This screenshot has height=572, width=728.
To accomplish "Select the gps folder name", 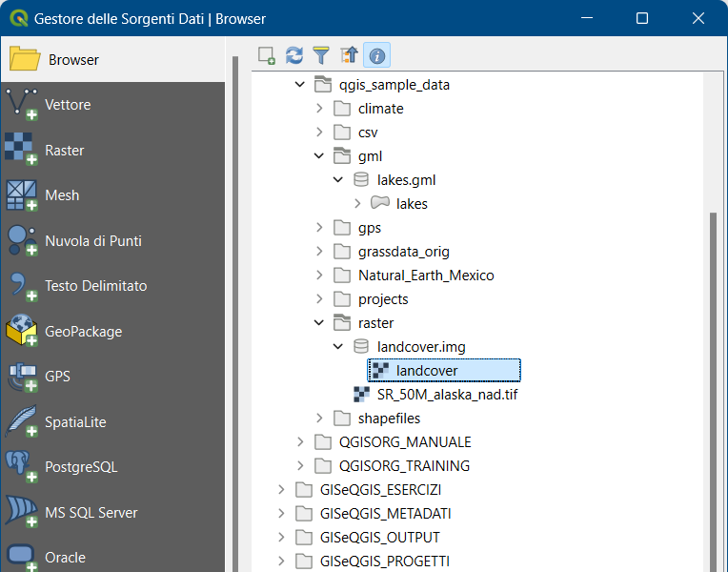I will 370,228.
